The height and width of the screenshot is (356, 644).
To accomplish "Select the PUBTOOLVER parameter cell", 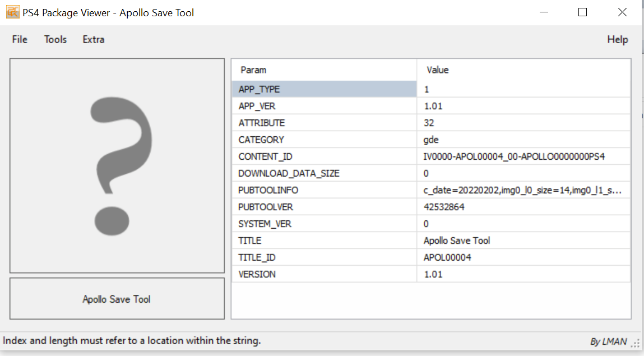I will (325, 207).
